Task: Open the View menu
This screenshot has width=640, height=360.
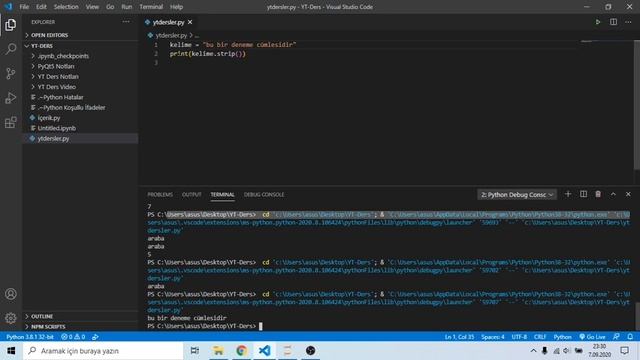Action: (x=92, y=7)
